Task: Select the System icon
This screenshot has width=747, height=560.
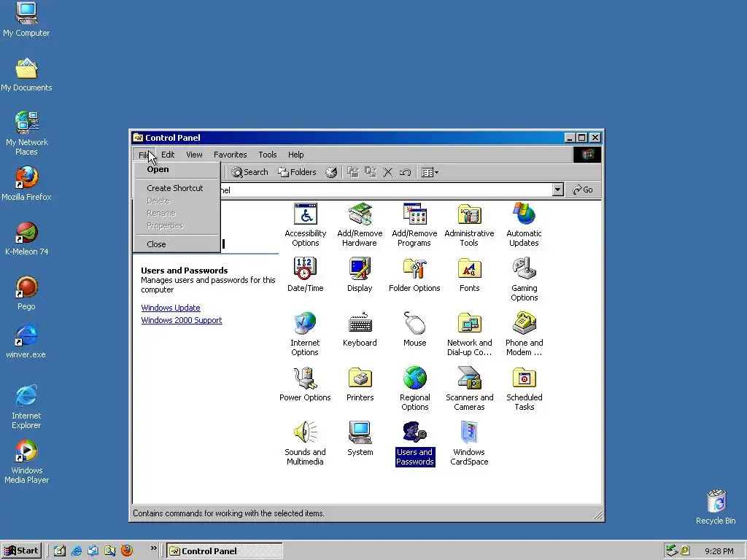Action: 360,439
